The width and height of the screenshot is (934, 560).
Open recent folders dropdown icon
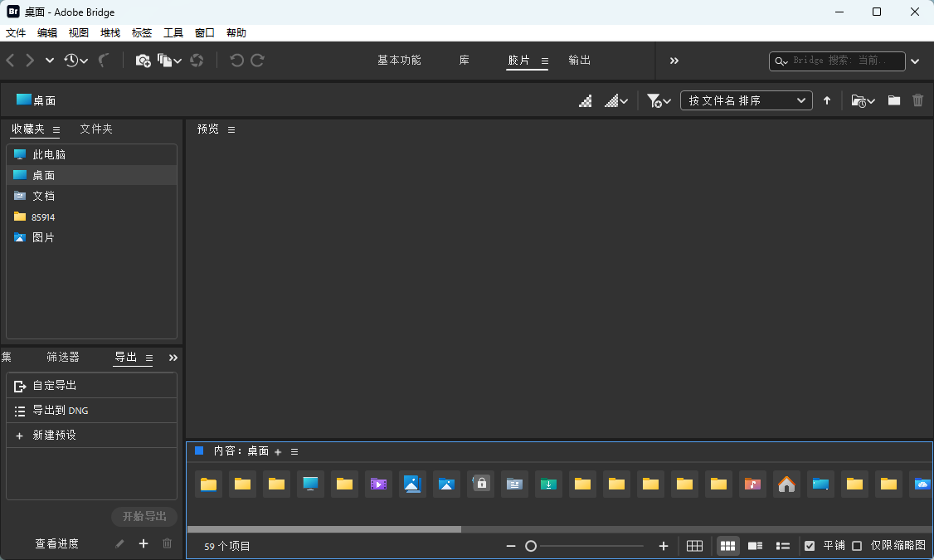[863, 100]
